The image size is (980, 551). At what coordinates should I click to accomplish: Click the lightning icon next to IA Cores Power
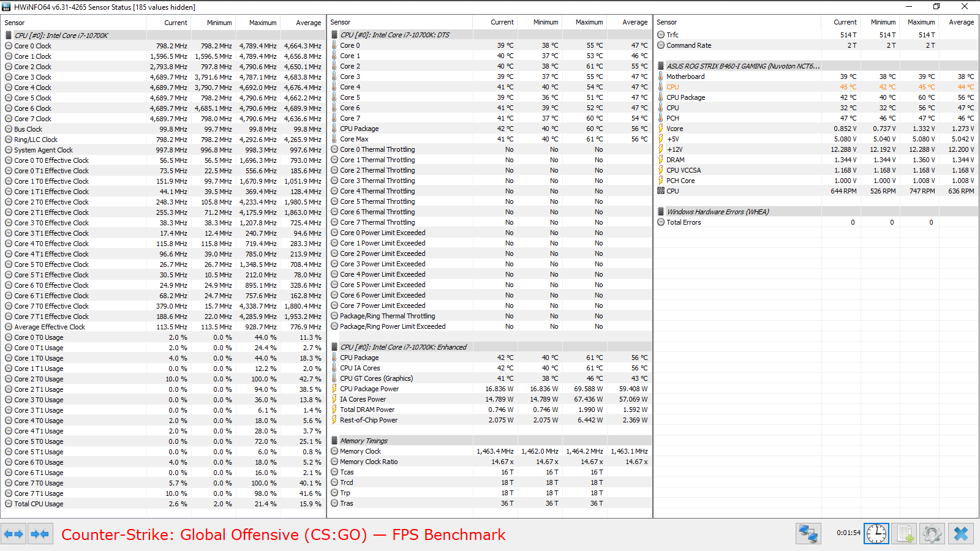click(334, 399)
